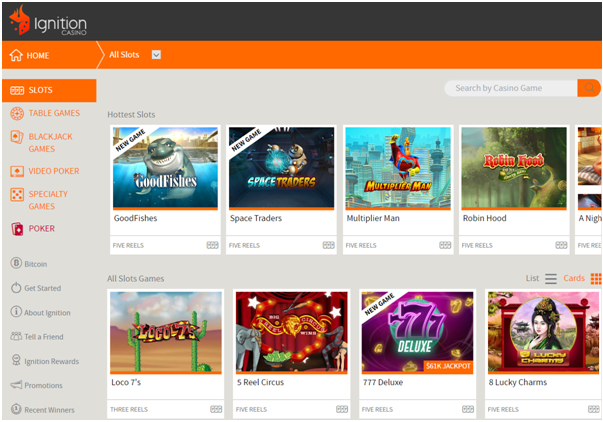This screenshot has height=422, width=603.
Task: Open the Ignition Rewards link
Action: (x=52, y=362)
